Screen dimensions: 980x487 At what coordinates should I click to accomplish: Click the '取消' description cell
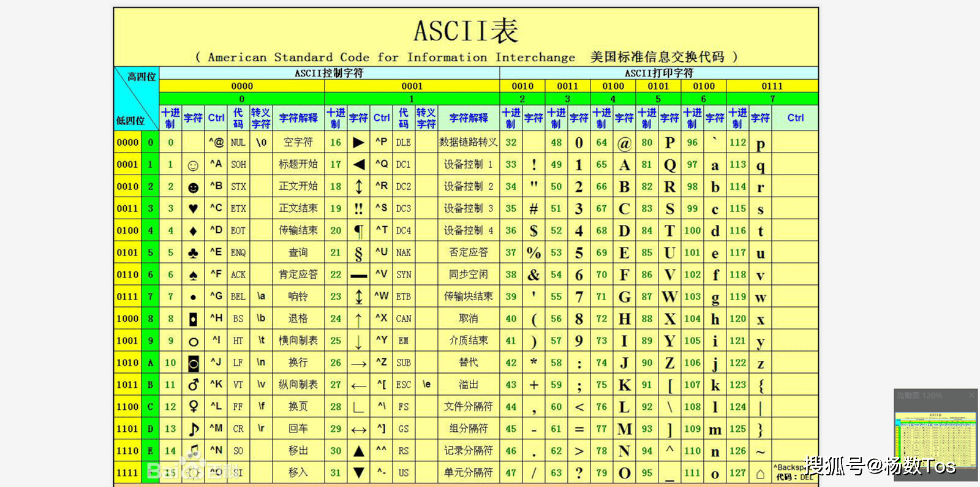click(x=469, y=319)
